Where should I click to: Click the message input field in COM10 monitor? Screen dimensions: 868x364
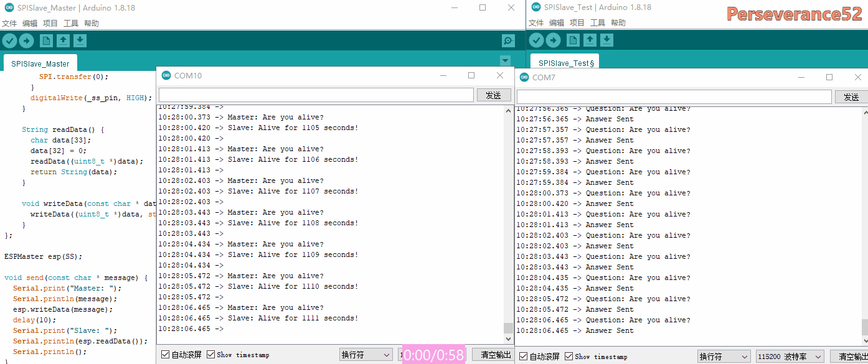click(x=314, y=94)
